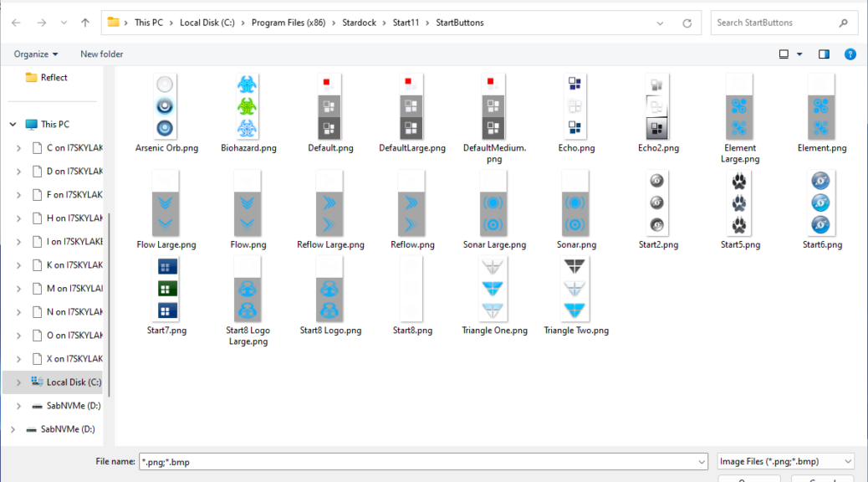Screen dimensions: 868x482
Task: Go back with the Back arrow
Action: (16, 23)
